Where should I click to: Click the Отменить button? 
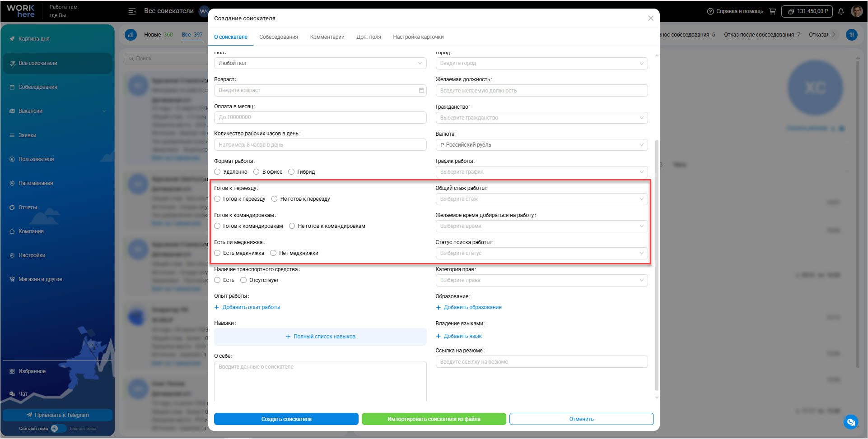[582, 419]
